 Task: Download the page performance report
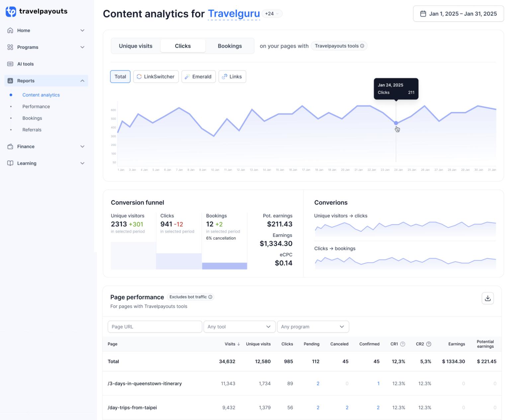click(487, 298)
